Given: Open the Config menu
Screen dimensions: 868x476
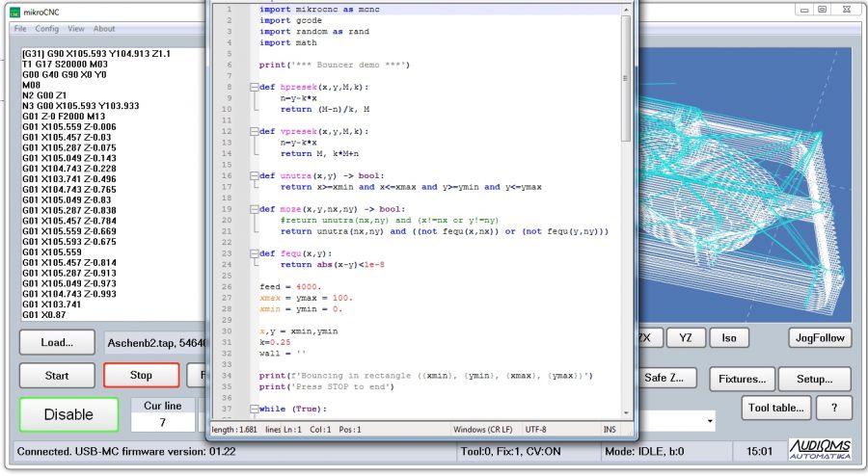Looking at the screenshot, I should (x=46, y=29).
